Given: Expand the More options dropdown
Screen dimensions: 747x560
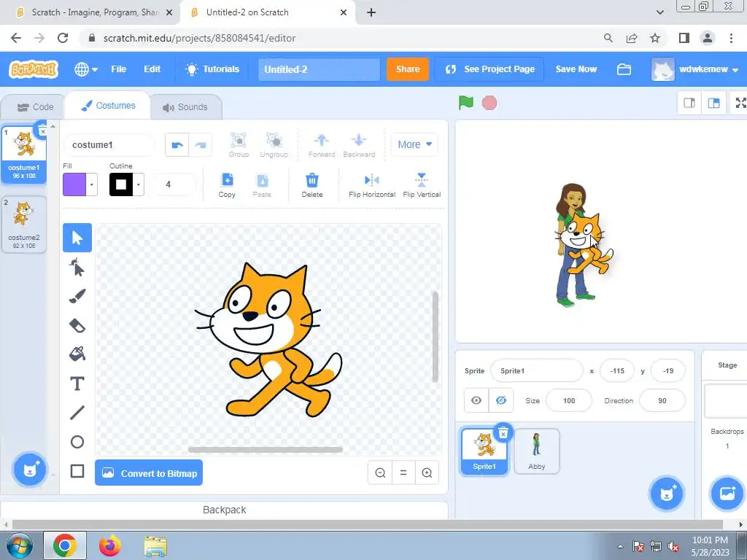Looking at the screenshot, I should tap(414, 144).
